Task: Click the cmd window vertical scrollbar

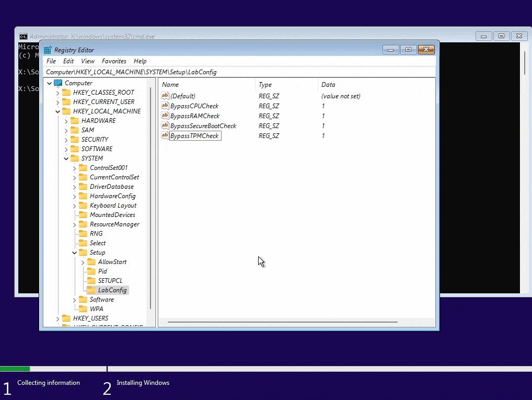Action: [x=525, y=63]
